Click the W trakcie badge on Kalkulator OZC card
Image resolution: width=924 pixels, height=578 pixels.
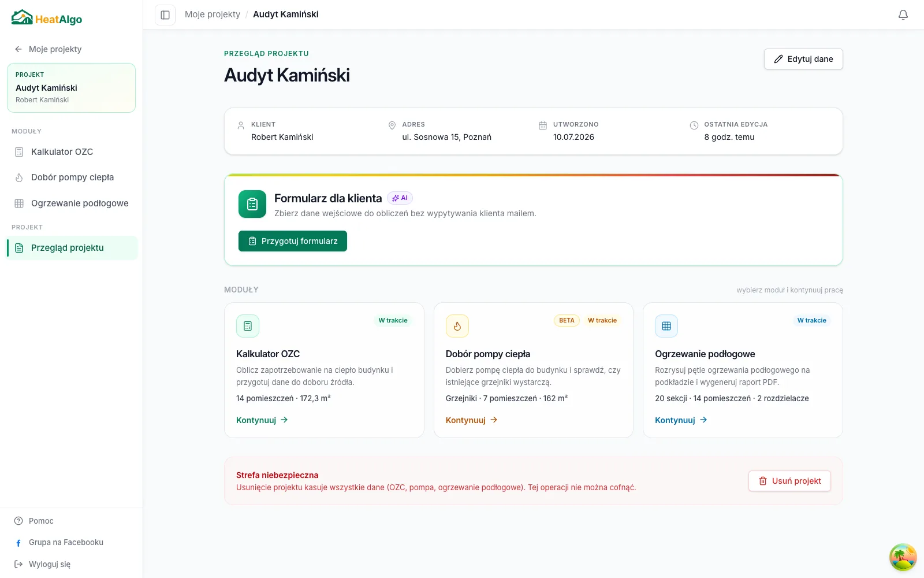393,320
